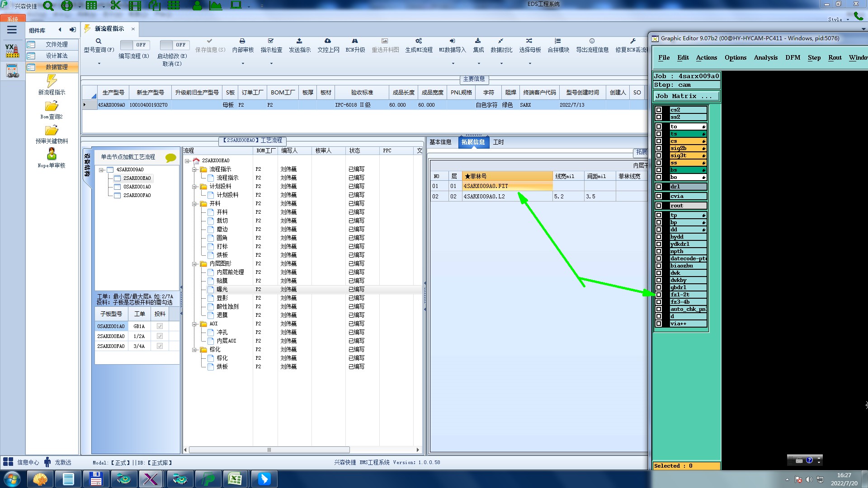
Task: Collapse the 4SARX009A0 tree node
Action: pyautogui.click(x=102, y=170)
